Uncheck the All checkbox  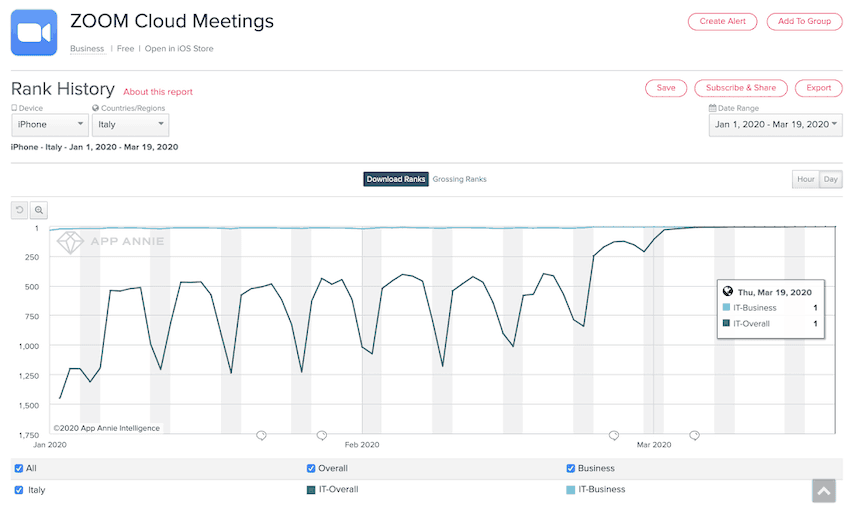[x=19, y=468]
